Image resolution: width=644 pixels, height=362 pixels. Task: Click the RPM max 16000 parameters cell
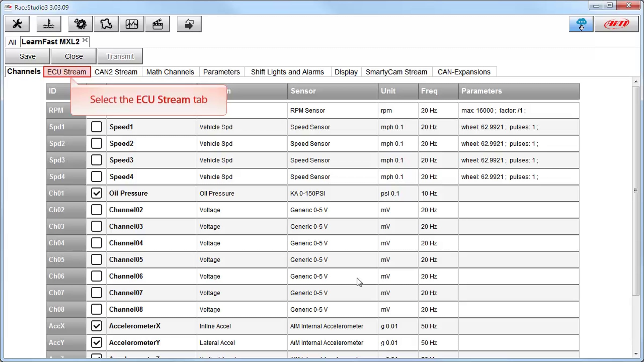pyautogui.click(x=519, y=110)
